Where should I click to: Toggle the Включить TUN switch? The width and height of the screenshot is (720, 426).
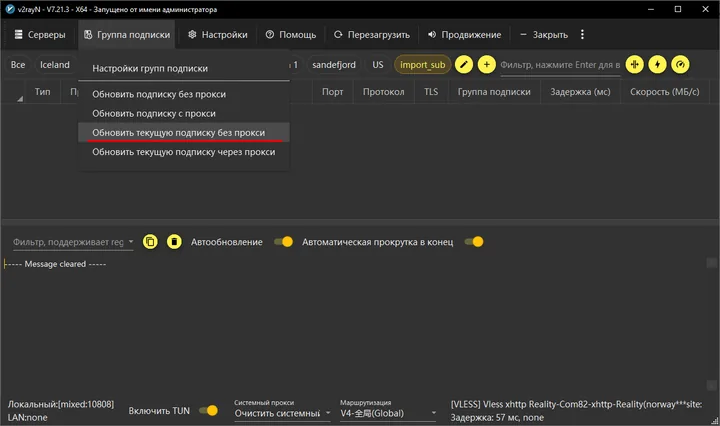208,410
